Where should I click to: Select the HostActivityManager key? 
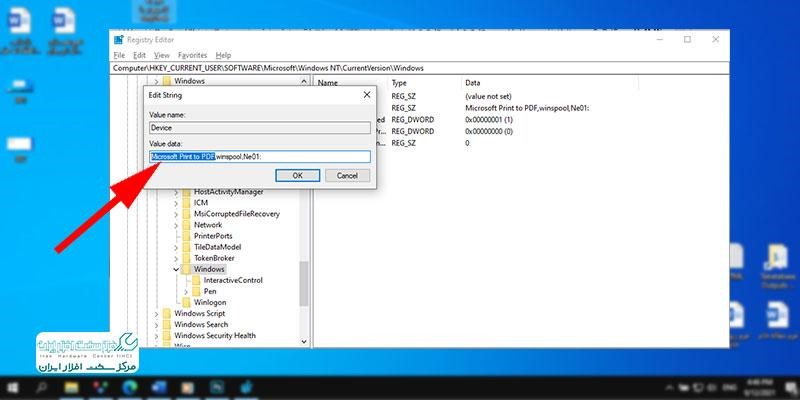tap(229, 192)
